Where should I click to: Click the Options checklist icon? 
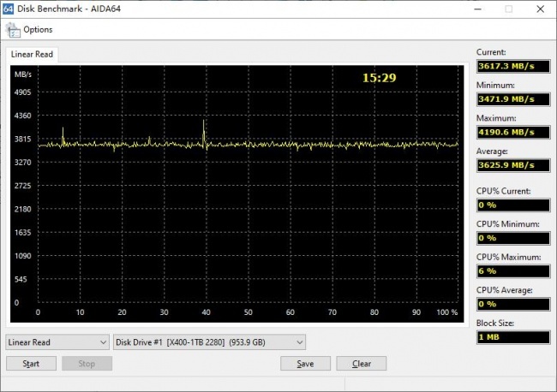(13, 30)
